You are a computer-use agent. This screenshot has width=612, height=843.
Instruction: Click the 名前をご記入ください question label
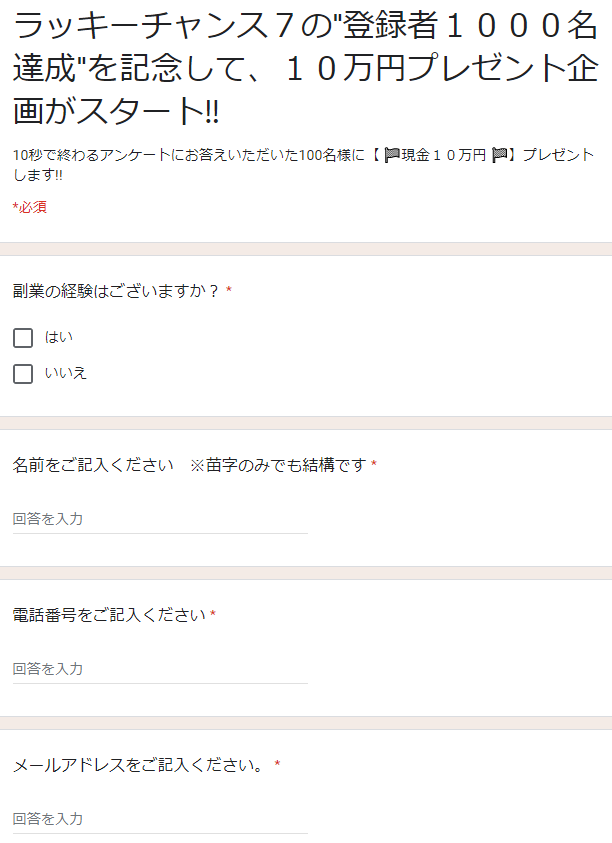tap(93, 465)
